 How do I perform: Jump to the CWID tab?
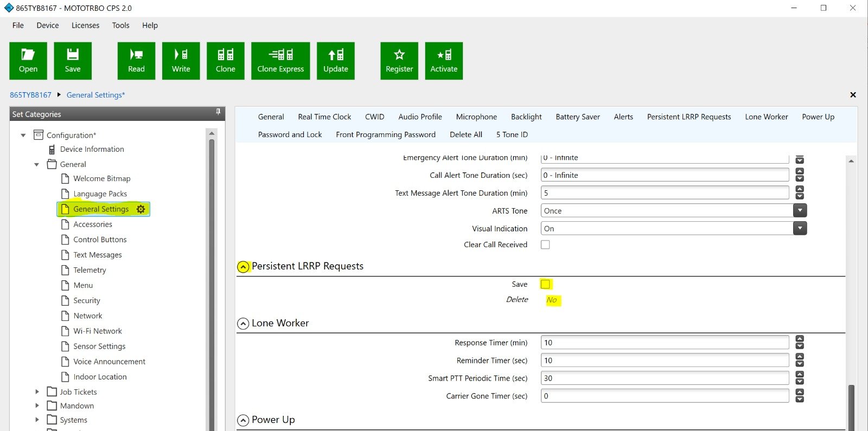pos(374,117)
